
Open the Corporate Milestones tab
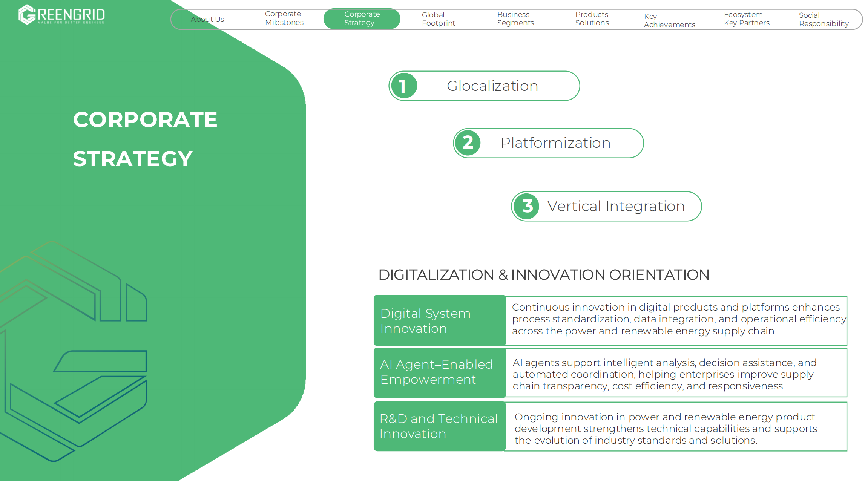coord(284,18)
